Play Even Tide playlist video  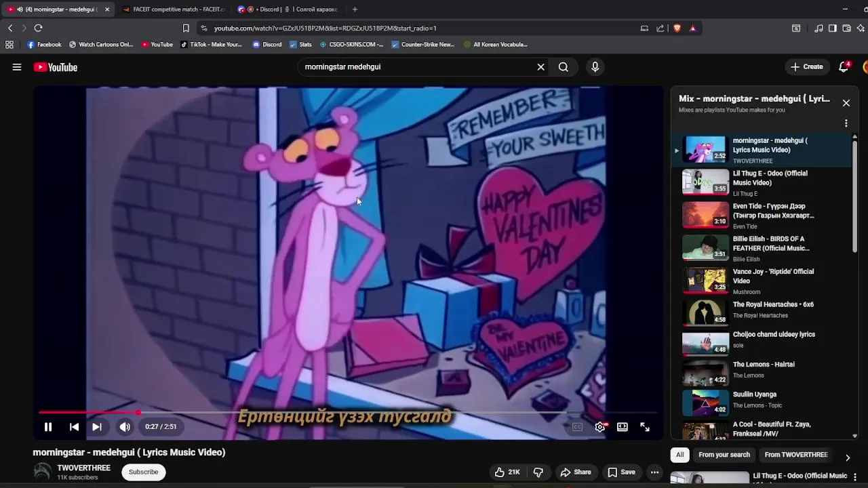762,216
